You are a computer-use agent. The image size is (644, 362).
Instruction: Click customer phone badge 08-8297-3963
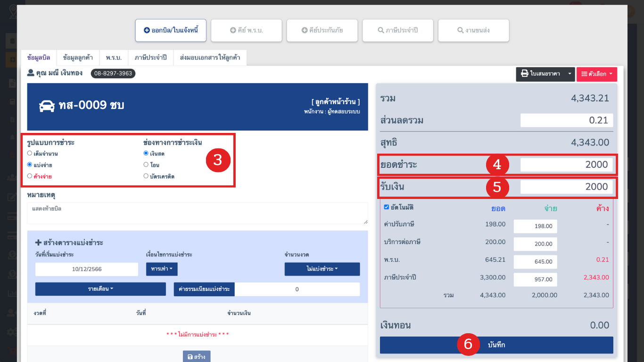(113, 74)
